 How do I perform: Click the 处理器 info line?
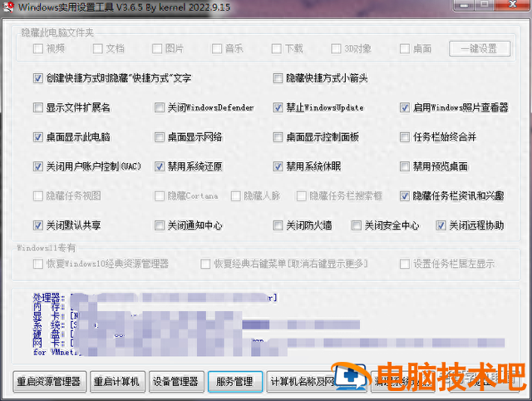(155, 298)
